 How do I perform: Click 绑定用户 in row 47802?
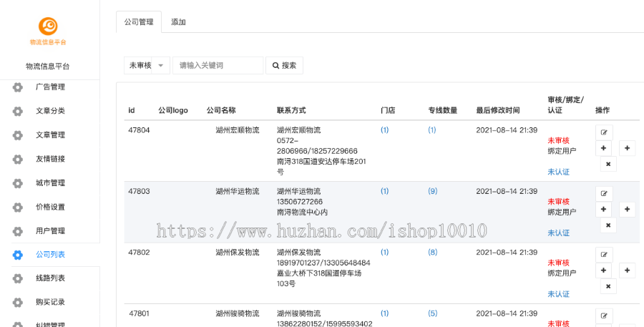point(562,273)
